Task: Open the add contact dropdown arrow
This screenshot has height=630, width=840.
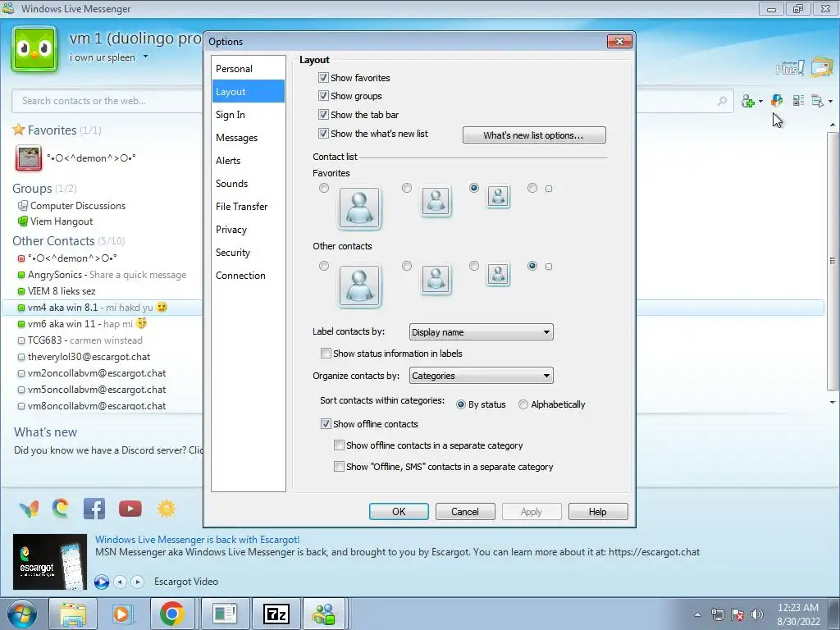Action: (760, 101)
